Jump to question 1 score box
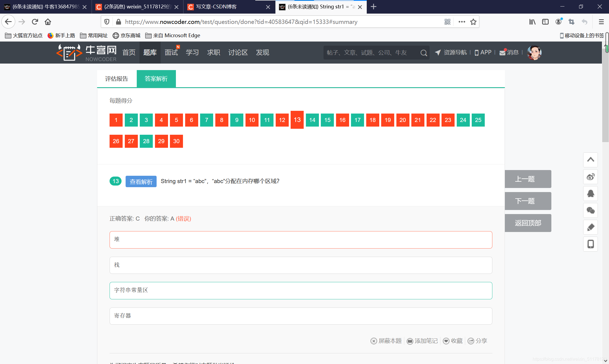 click(x=116, y=120)
